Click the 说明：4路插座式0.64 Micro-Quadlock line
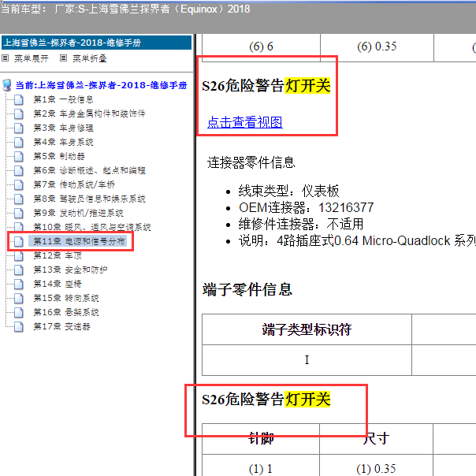476x476 pixels. tap(357, 240)
